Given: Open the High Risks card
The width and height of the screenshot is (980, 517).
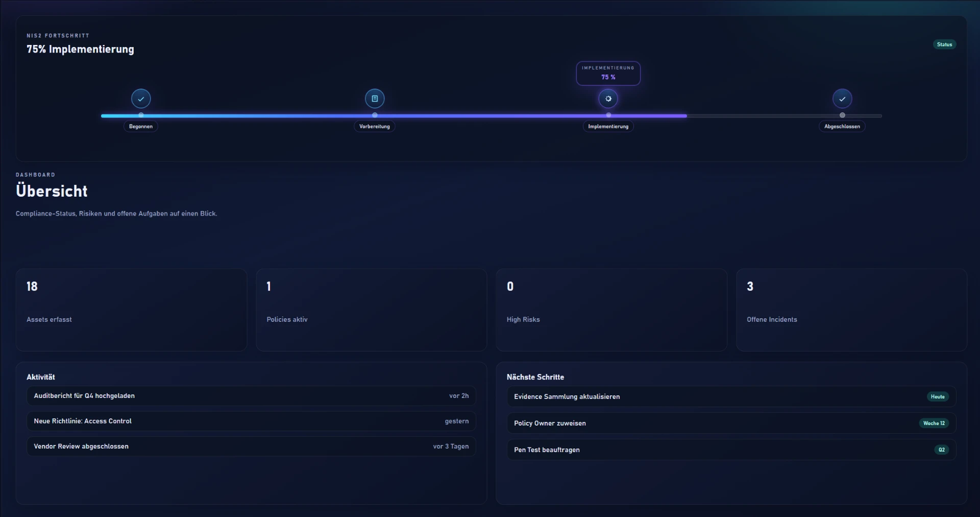Looking at the screenshot, I should pyautogui.click(x=611, y=310).
